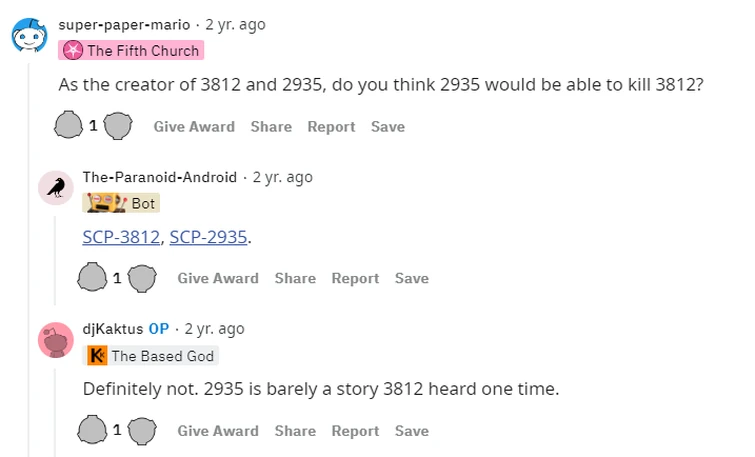Open the SCP-2935 link
The image size is (755, 457).
tap(208, 237)
